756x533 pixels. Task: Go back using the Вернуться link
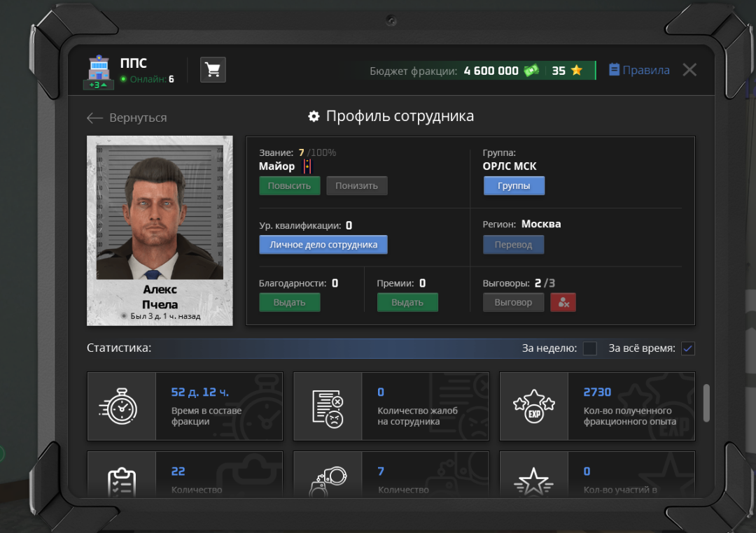click(x=127, y=118)
